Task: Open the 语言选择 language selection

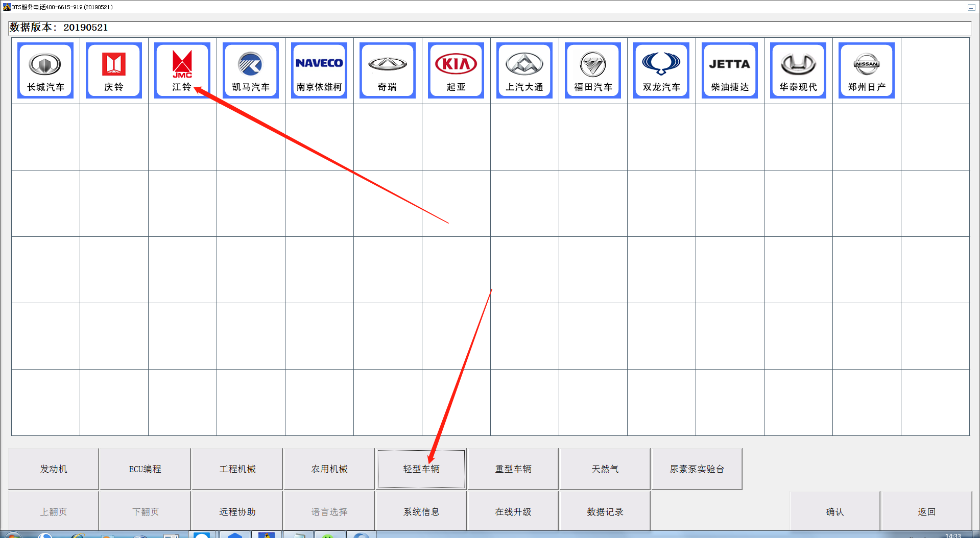Action: (329, 511)
